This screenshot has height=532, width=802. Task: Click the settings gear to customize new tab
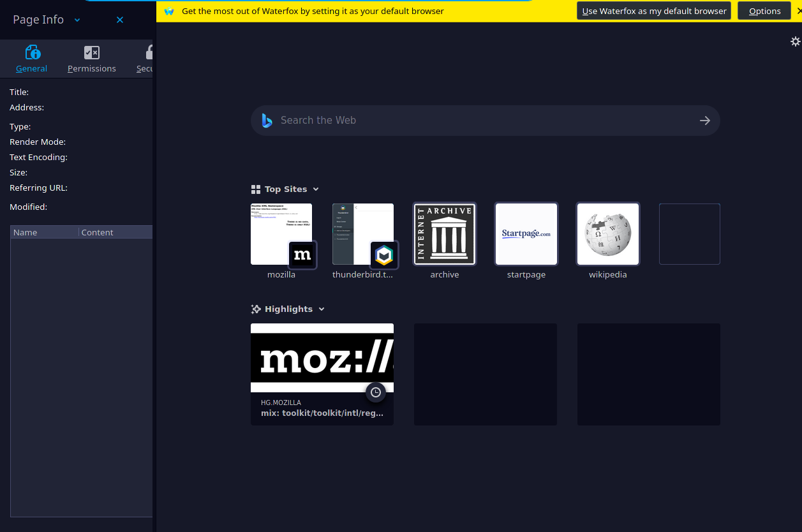tap(795, 41)
